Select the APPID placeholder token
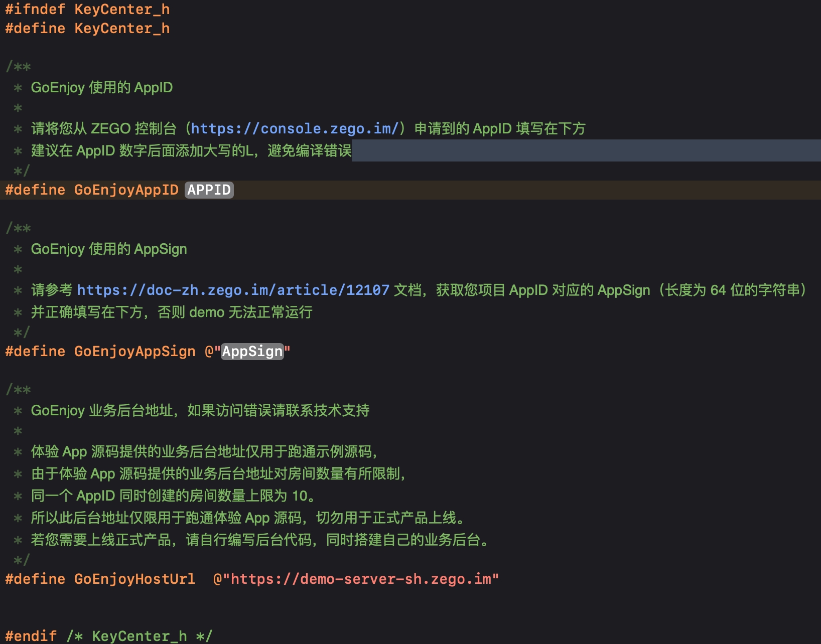Screen dimensions: 821x644 (x=209, y=190)
